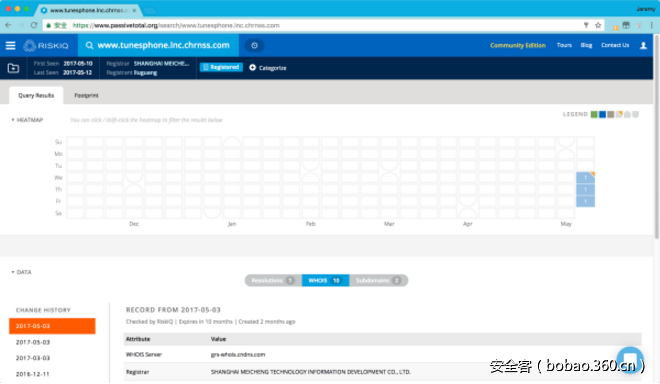The height and width of the screenshot is (384, 660).
Task: Toggle the Subdomains data filter
Action: 378,280
